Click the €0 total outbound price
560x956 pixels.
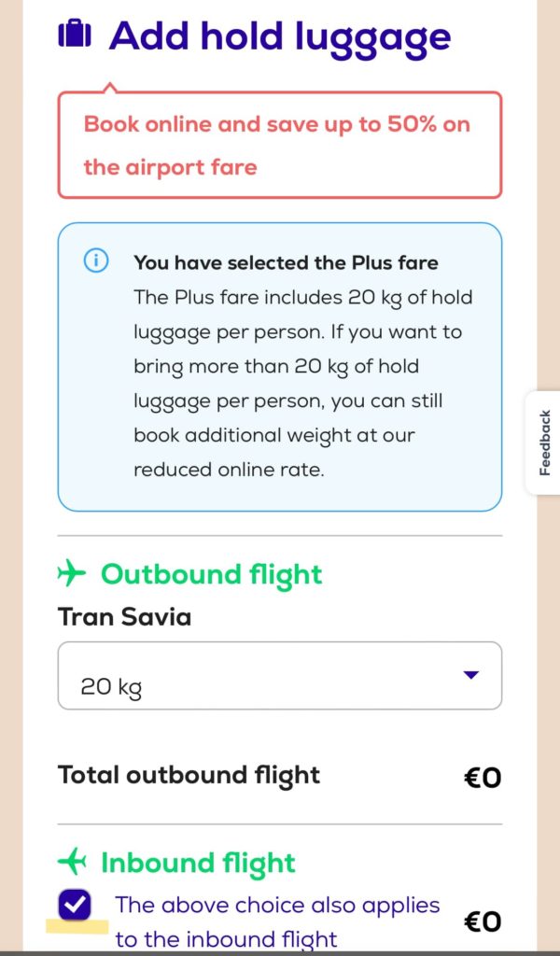tap(483, 778)
